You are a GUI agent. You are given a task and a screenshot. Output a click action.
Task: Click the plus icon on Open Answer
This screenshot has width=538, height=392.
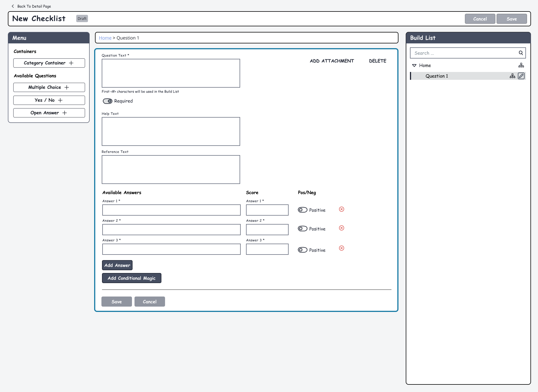click(65, 113)
